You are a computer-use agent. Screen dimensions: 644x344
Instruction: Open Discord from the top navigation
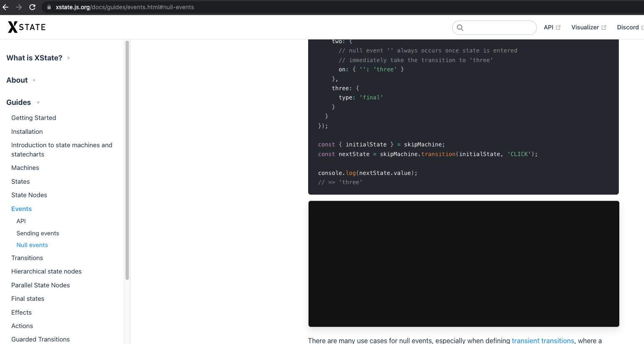(x=628, y=27)
